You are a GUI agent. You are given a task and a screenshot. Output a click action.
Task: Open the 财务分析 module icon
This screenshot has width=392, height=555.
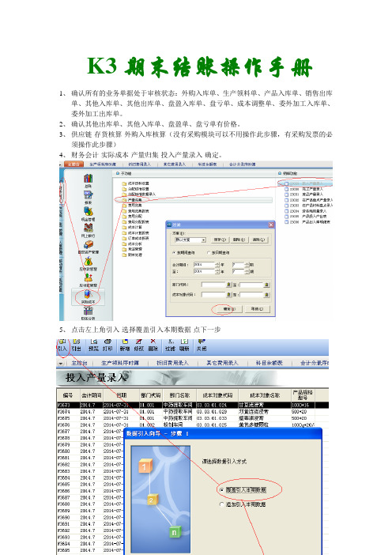click(88, 311)
